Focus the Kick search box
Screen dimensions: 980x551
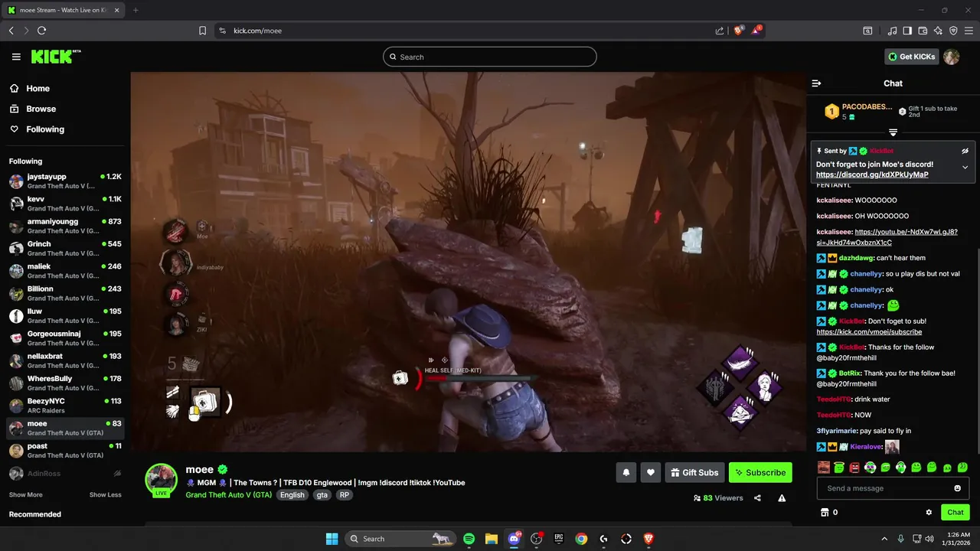[x=490, y=57]
